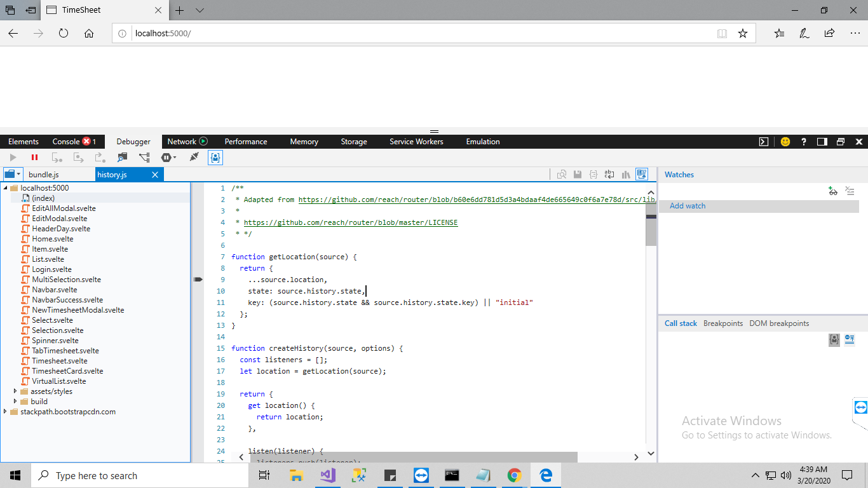This screenshot has height=488, width=868.
Task: Toggle break on exceptions
Action: (166, 157)
